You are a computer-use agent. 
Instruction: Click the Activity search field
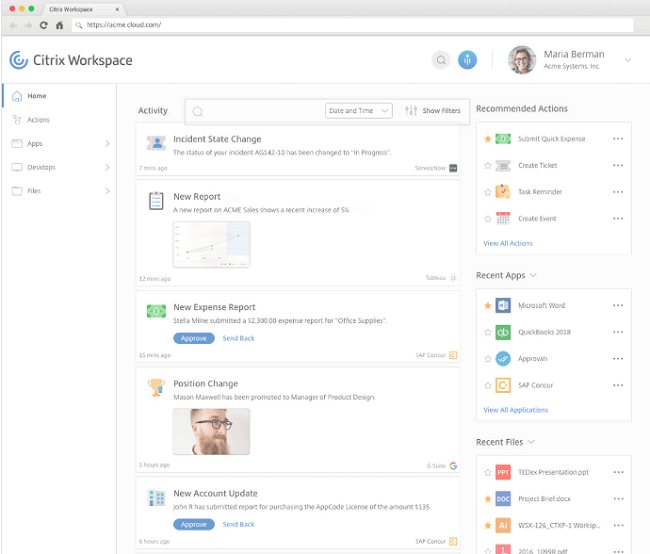[x=257, y=111]
